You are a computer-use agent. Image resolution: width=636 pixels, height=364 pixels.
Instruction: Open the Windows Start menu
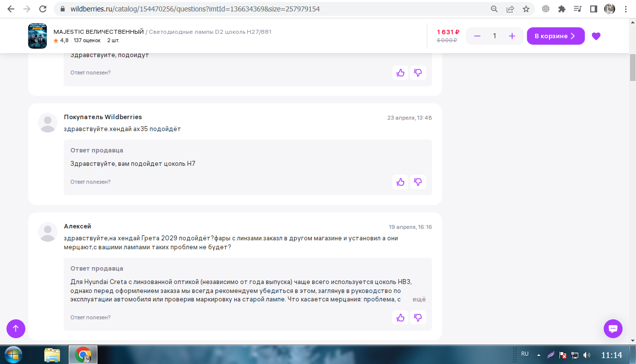[13, 355]
